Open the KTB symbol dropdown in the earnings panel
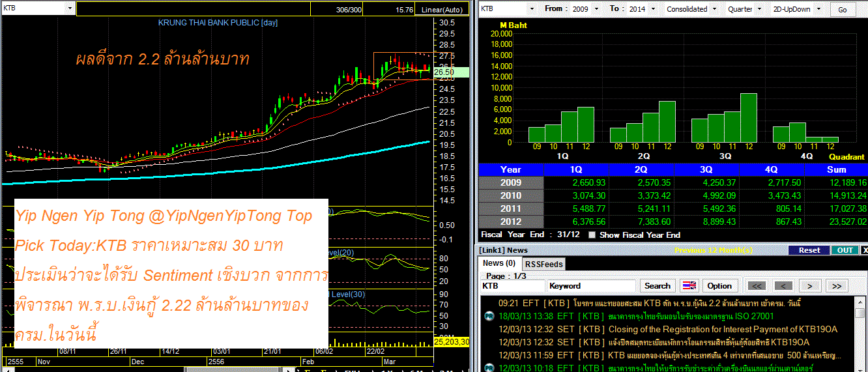The width and height of the screenshot is (868, 372). pos(532,9)
